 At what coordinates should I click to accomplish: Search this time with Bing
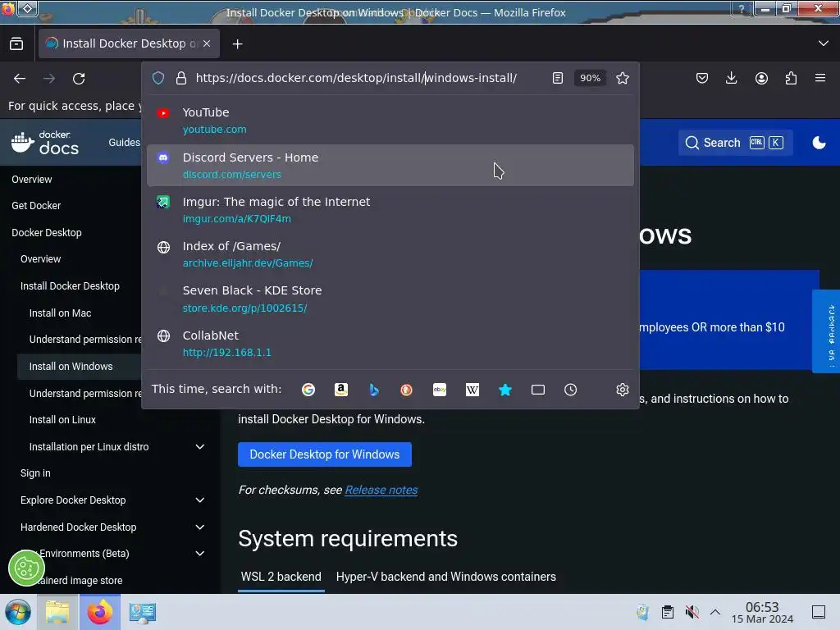[374, 390]
